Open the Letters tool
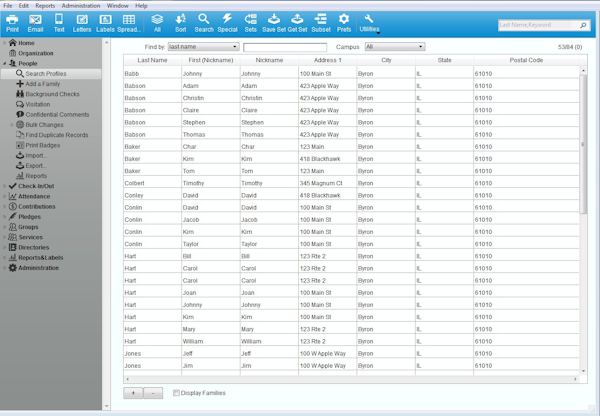600x416 pixels. coord(82,23)
